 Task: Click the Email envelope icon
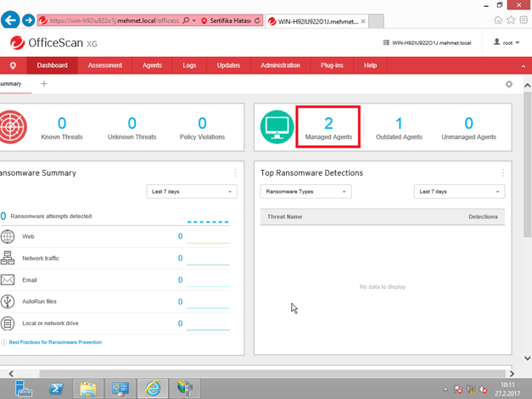pos(8,280)
